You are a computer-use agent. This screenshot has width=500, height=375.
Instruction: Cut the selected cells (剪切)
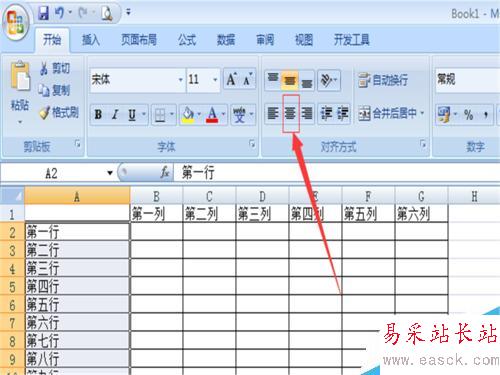click(55, 68)
